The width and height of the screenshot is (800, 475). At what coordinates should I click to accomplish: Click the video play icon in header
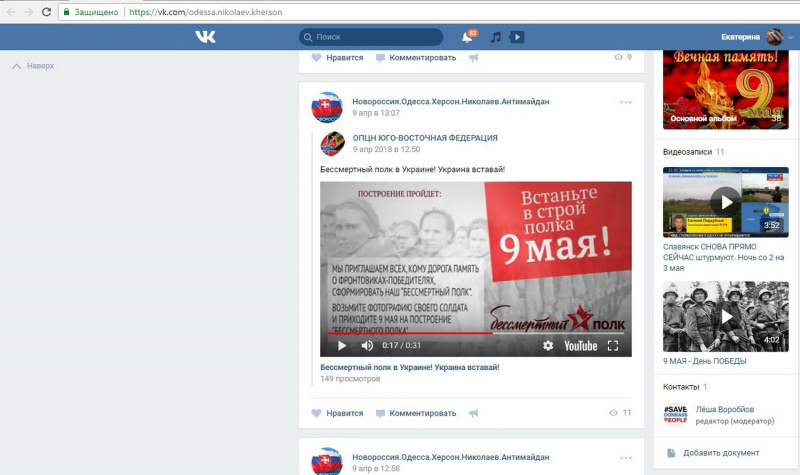pos(517,37)
